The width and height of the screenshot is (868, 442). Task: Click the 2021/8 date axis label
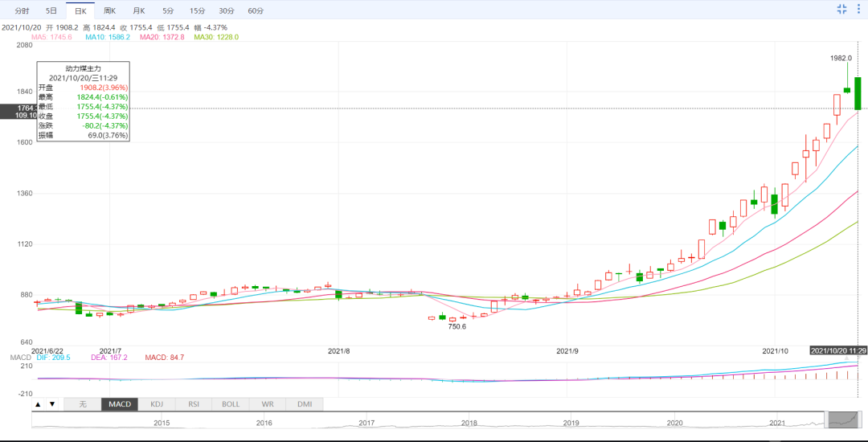click(x=339, y=350)
